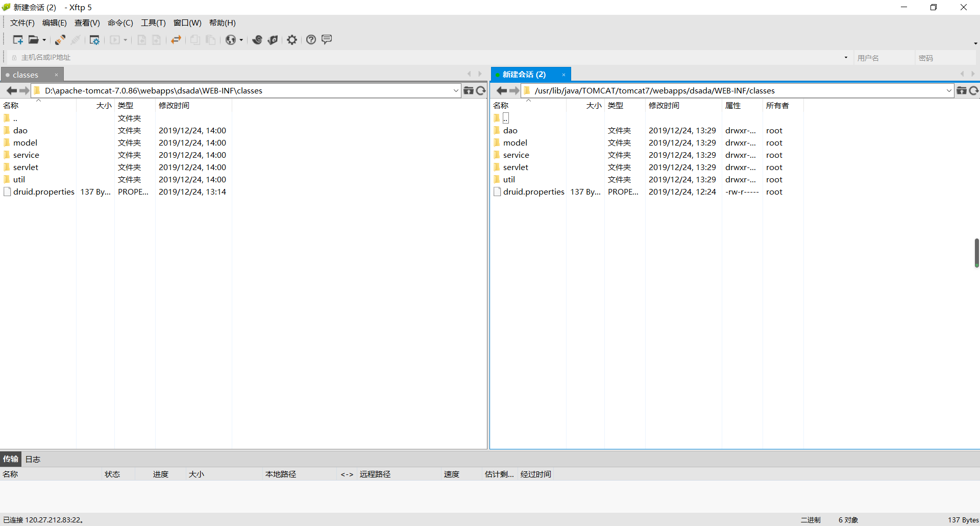Image resolution: width=980 pixels, height=526 pixels.
Task: Open the 工具(T) menu
Action: (154, 23)
